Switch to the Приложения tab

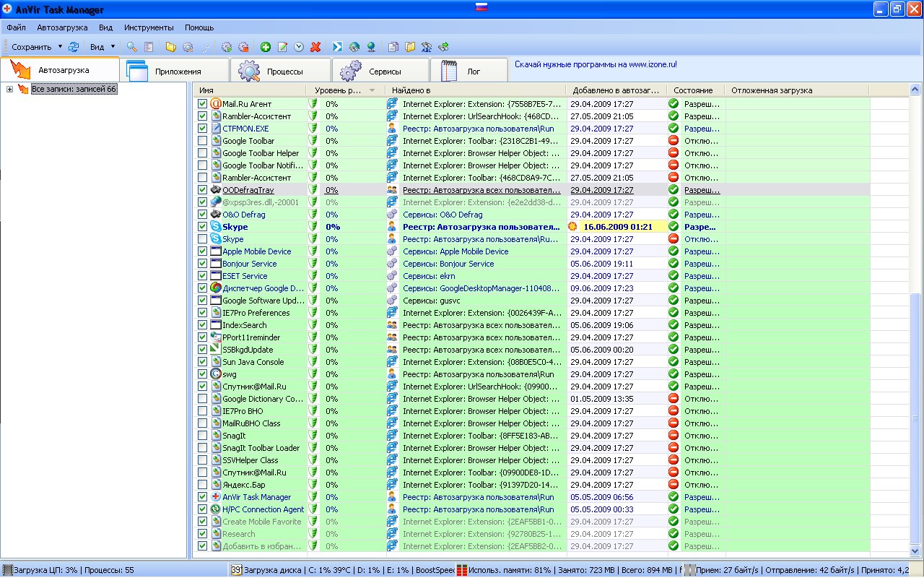tap(175, 71)
